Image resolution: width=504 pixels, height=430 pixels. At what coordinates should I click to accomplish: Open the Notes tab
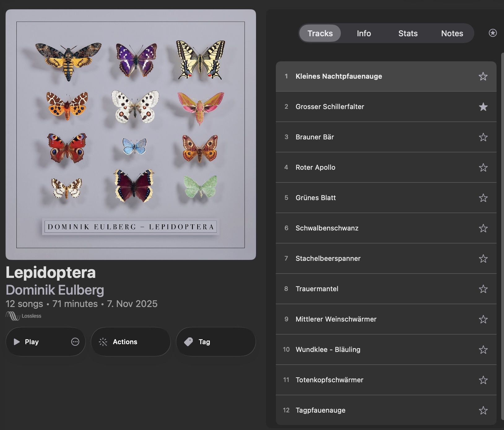pos(452,33)
